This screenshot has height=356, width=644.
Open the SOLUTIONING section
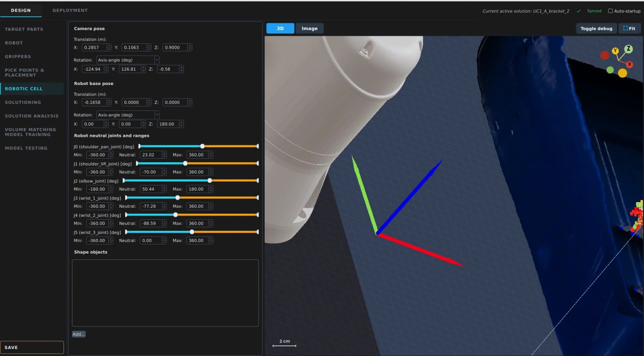23,102
